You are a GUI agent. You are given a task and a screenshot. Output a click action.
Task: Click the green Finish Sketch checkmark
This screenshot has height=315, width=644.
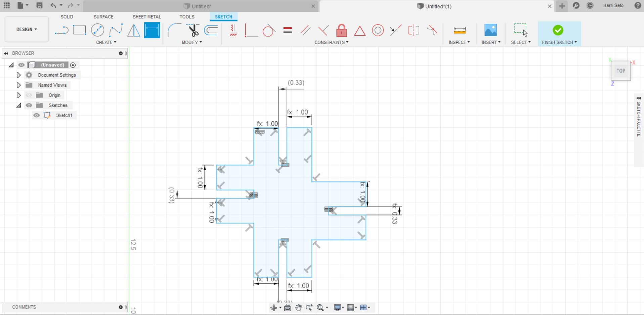(558, 30)
